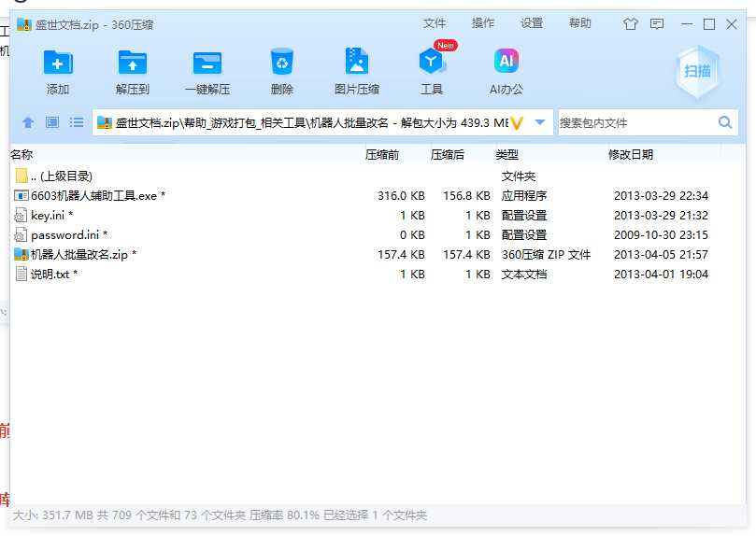Viewport: 756px width, 536px height.
Task: Click the password.ini file icon
Action: [21, 235]
